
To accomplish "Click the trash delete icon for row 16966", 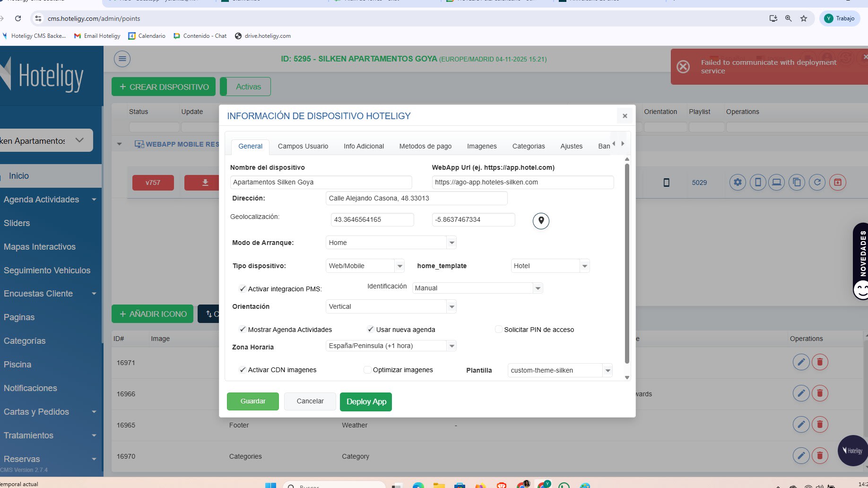I will (820, 393).
